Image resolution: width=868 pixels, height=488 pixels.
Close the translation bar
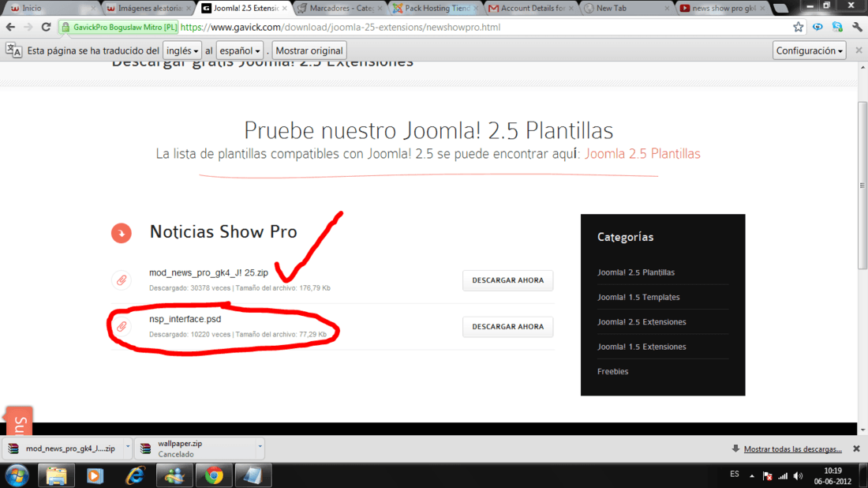tap(859, 51)
